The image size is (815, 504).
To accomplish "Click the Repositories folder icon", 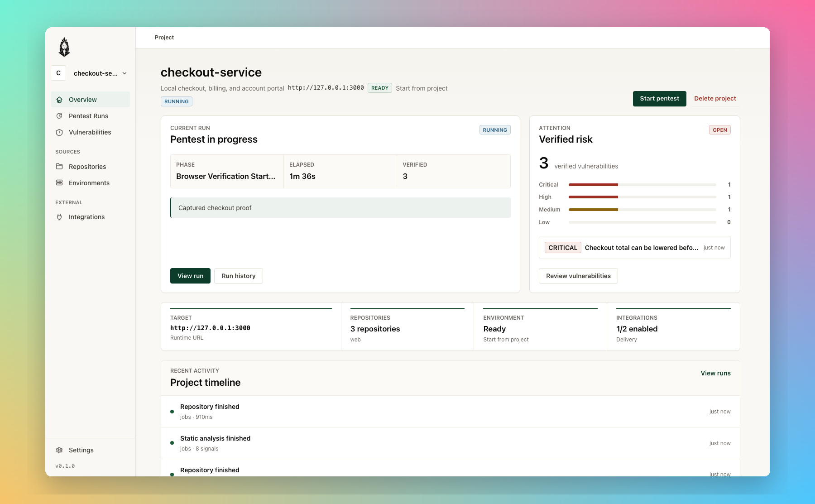I will 59,167.
